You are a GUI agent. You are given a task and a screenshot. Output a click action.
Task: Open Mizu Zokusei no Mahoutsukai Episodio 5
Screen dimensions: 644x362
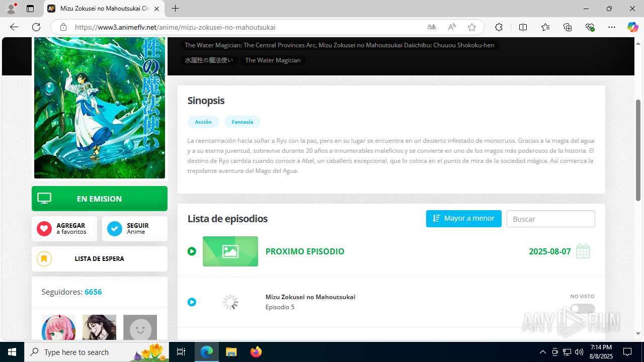click(310, 302)
